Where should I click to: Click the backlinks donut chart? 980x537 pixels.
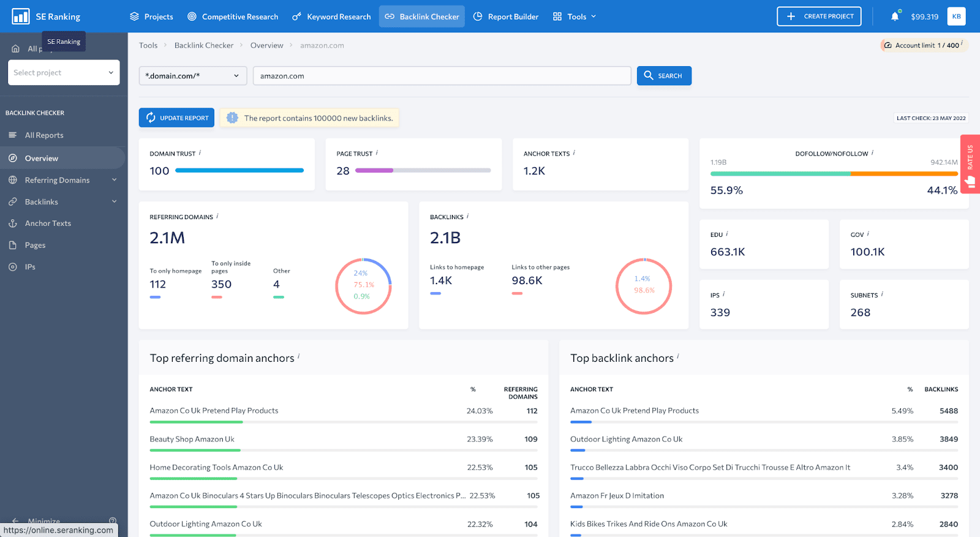pos(644,286)
